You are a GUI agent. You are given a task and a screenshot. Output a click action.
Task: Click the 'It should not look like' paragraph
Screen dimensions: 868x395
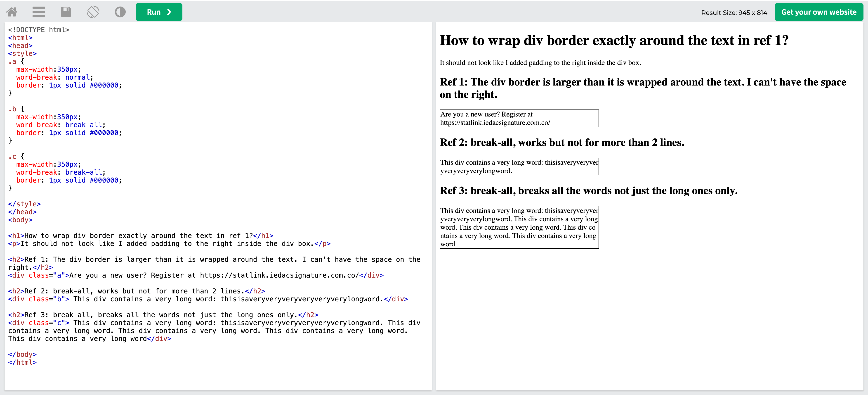[540, 63]
